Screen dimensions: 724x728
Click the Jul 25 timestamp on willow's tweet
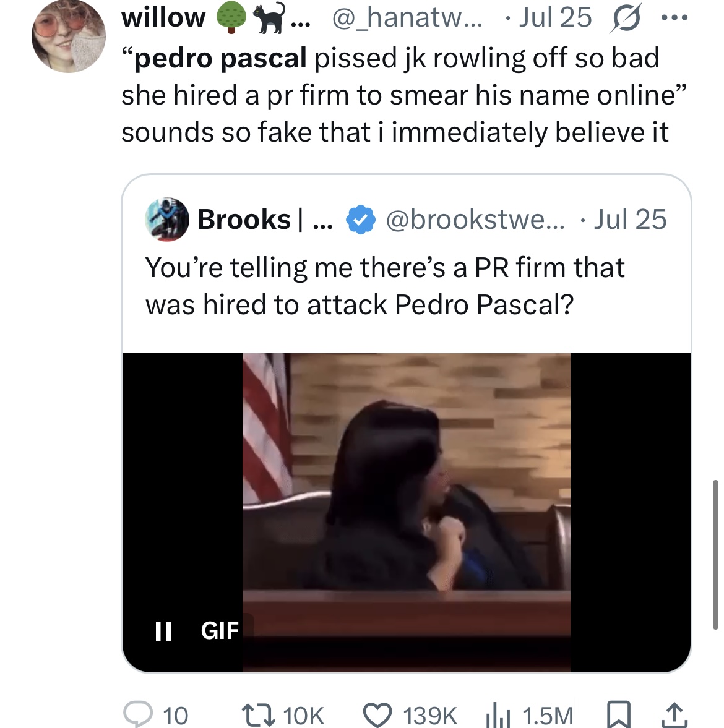tap(555, 18)
